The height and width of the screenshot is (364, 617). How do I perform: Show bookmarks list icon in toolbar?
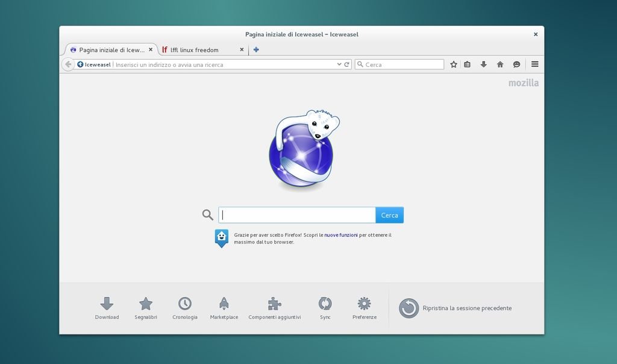467,64
